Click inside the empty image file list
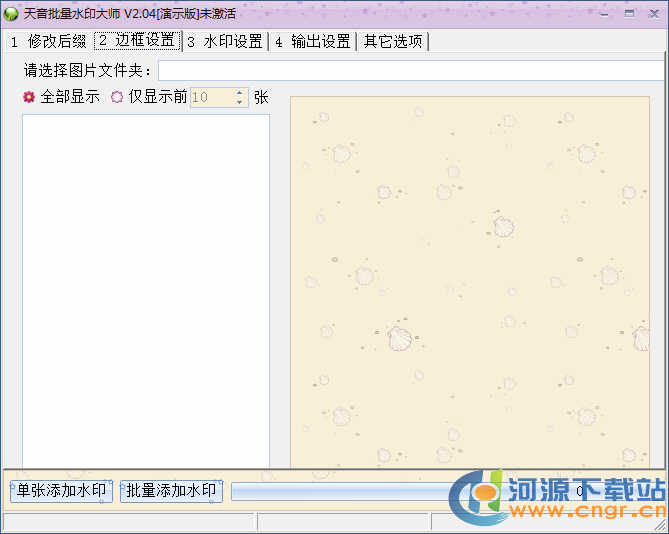This screenshot has height=534, width=669. [x=146, y=290]
